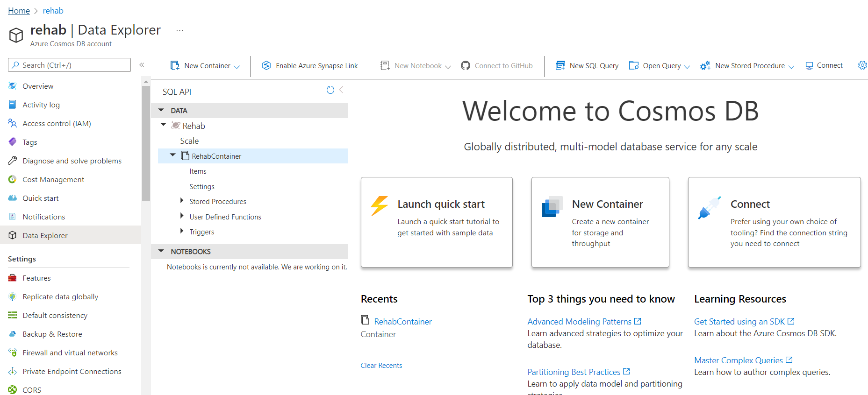Collapse the DATA section
868x395 pixels.
pyautogui.click(x=161, y=110)
